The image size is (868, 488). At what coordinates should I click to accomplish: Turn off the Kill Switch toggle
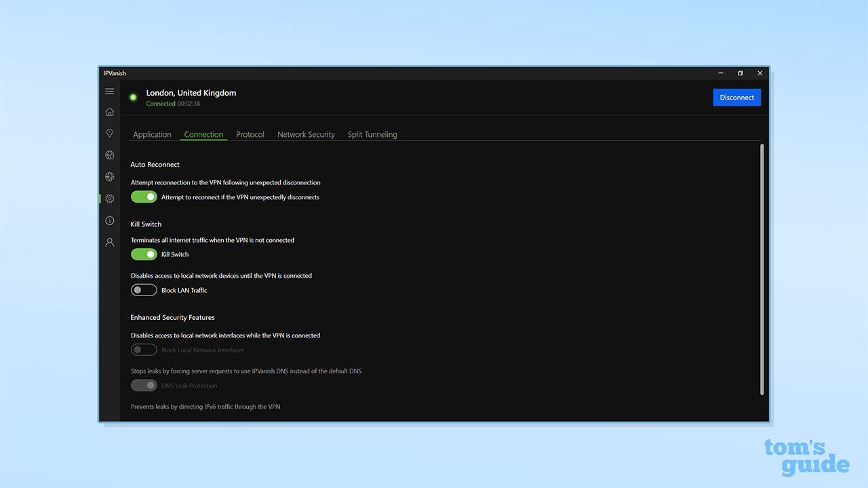[143, 253]
